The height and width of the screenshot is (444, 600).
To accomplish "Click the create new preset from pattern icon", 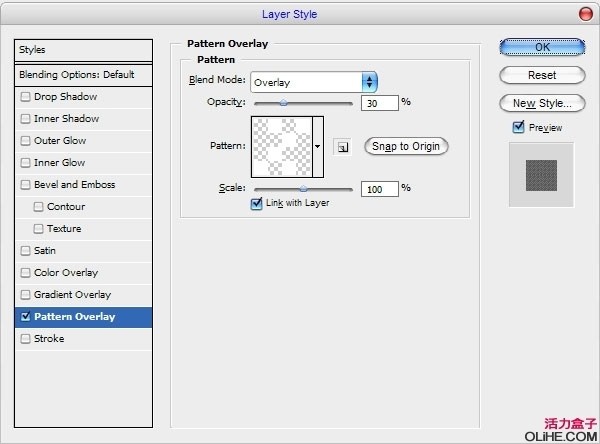I will click(x=342, y=146).
